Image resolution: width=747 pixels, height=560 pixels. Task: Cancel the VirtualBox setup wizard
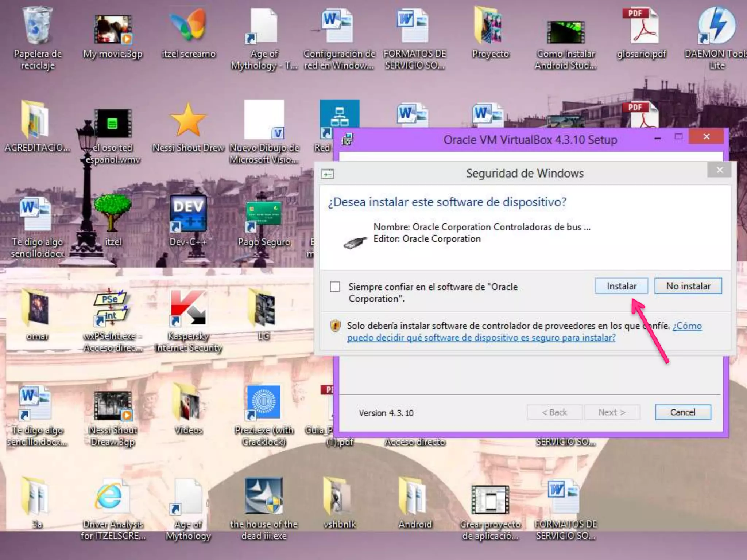click(682, 412)
